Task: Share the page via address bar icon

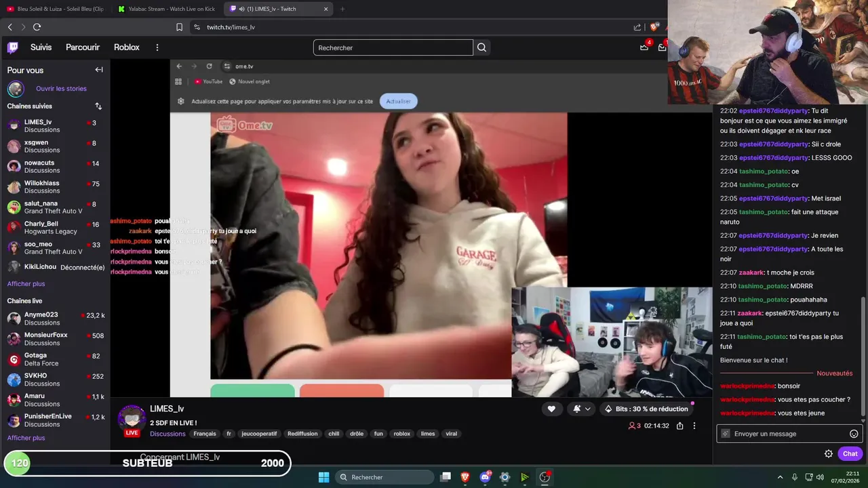Action: 637,27
